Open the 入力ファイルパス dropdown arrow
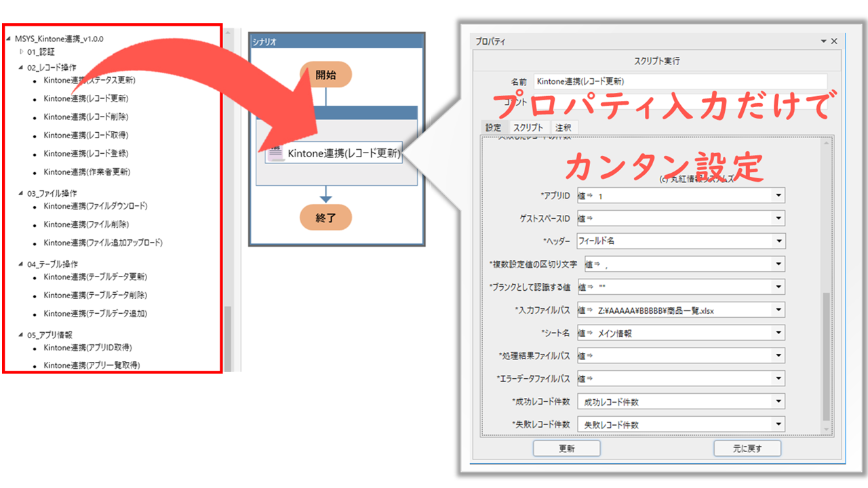The width and height of the screenshot is (868, 488). click(x=778, y=310)
